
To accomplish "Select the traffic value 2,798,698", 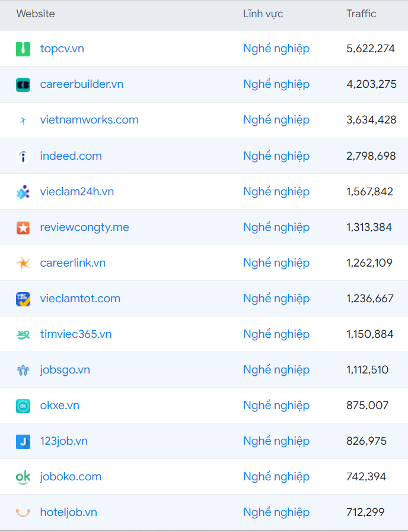I will pos(371,156).
